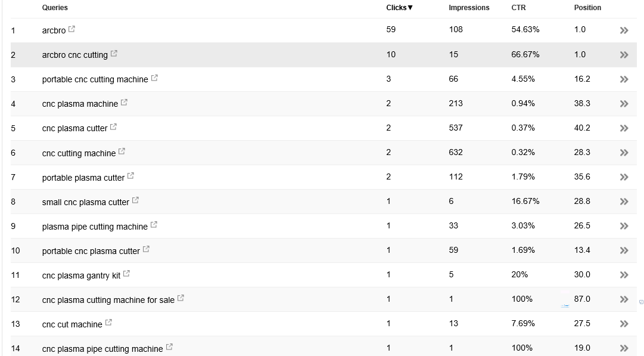
Task: Open external link icon for cnc cutting machine
Action: point(122,151)
